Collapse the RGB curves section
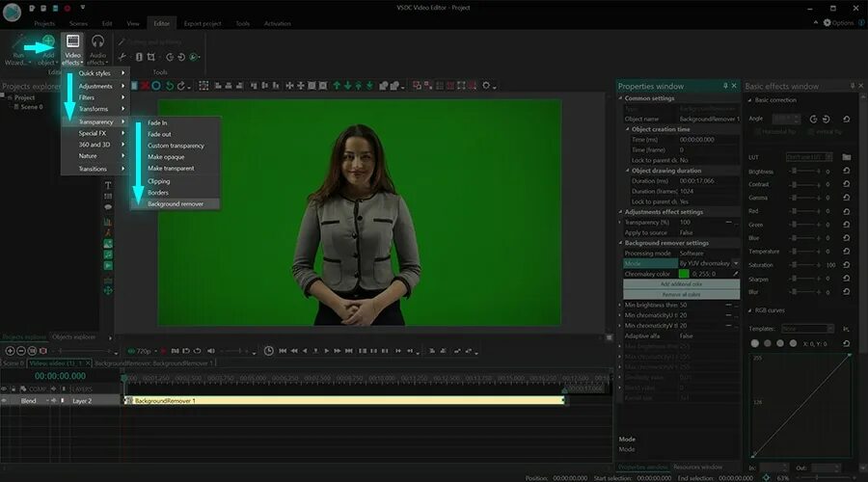Image resolution: width=868 pixels, height=482 pixels. 750,310
